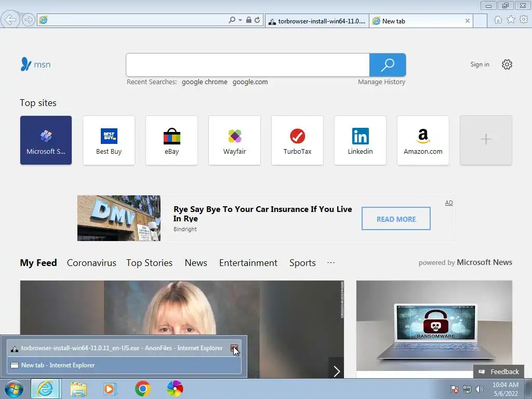This screenshot has width=532, height=399.
Task: Go back with the browser back arrow
Action: (x=10, y=20)
